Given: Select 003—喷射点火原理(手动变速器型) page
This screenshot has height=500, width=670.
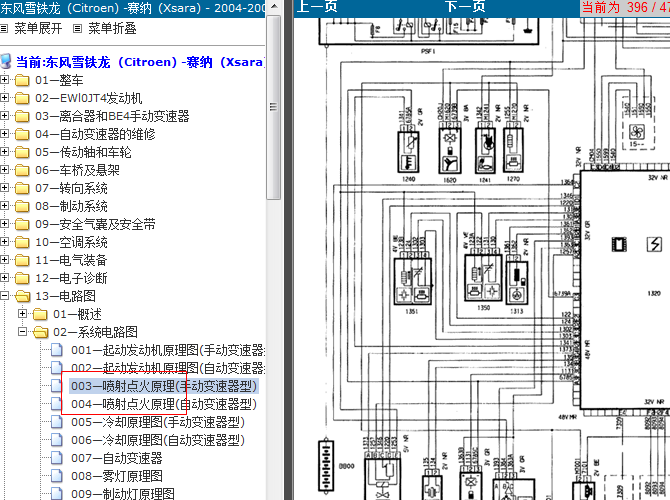Looking at the screenshot, I should (x=164, y=386).
